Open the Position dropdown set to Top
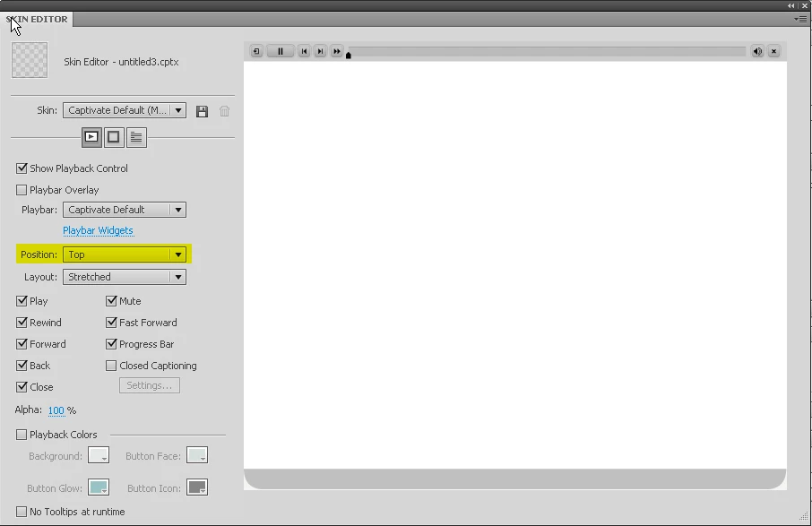The height and width of the screenshot is (526, 812). coord(125,254)
